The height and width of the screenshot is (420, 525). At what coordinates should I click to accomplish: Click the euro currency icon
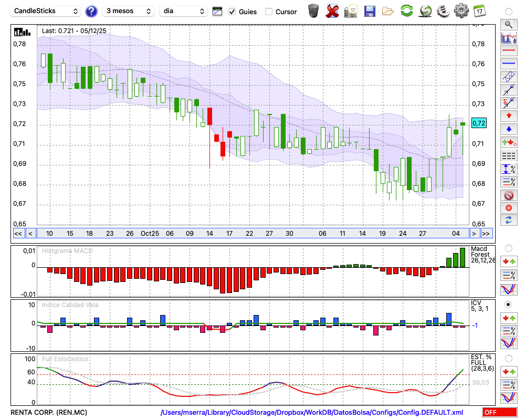point(443,11)
